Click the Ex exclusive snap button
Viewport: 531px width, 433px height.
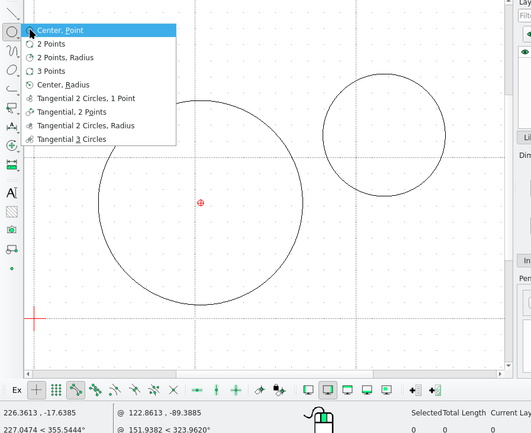(x=17, y=390)
